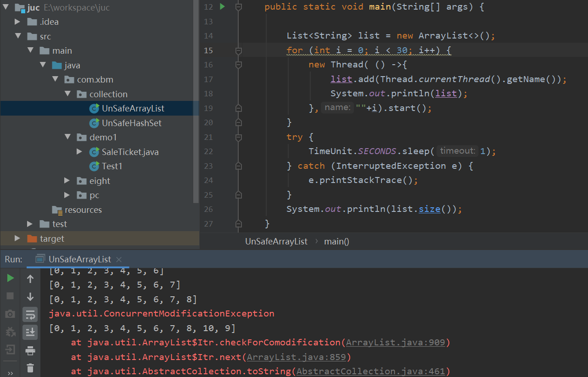The width and height of the screenshot is (588, 377).
Task: Select SaleTicket.java in project tree
Action: coord(130,152)
